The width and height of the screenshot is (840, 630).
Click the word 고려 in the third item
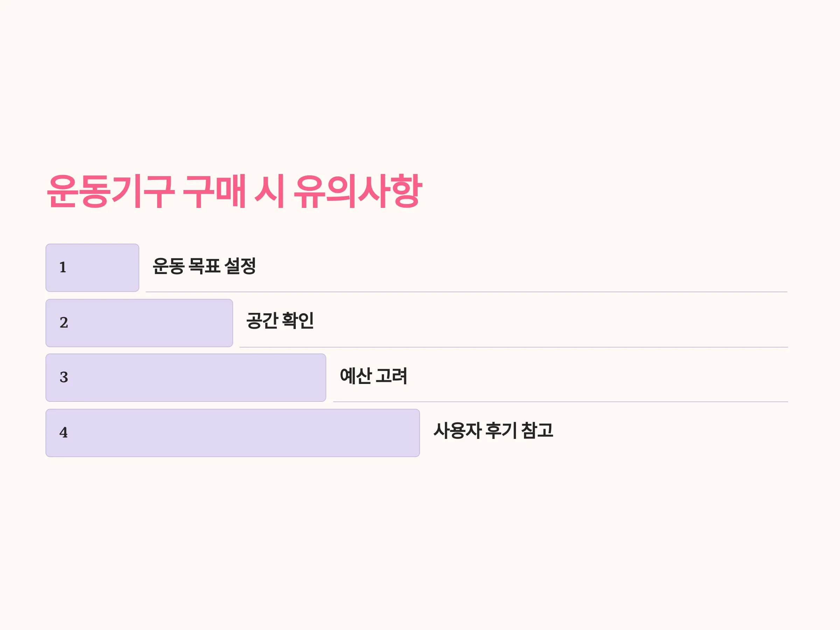coord(391,376)
